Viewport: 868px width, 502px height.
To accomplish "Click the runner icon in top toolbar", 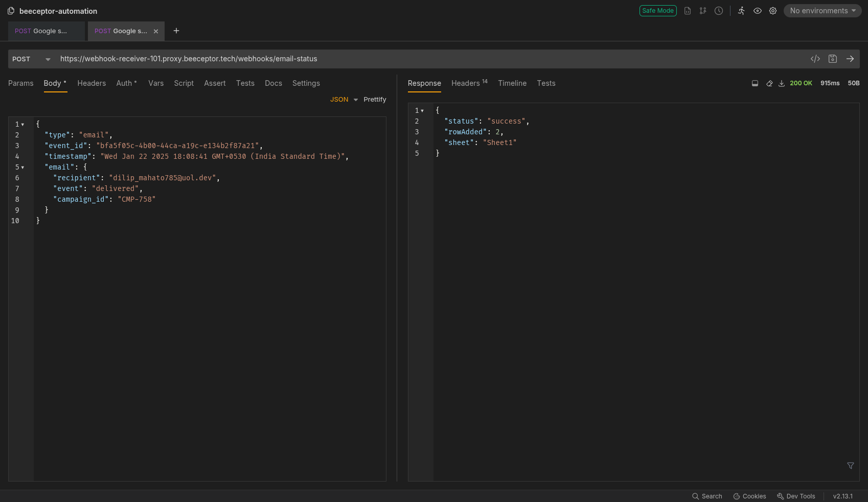I will [x=741, y=11].
